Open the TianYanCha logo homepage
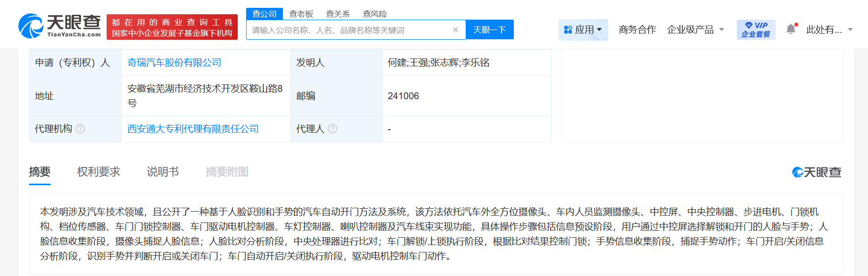The height and width of the screenshot is (276, 868). click(59, 26)
